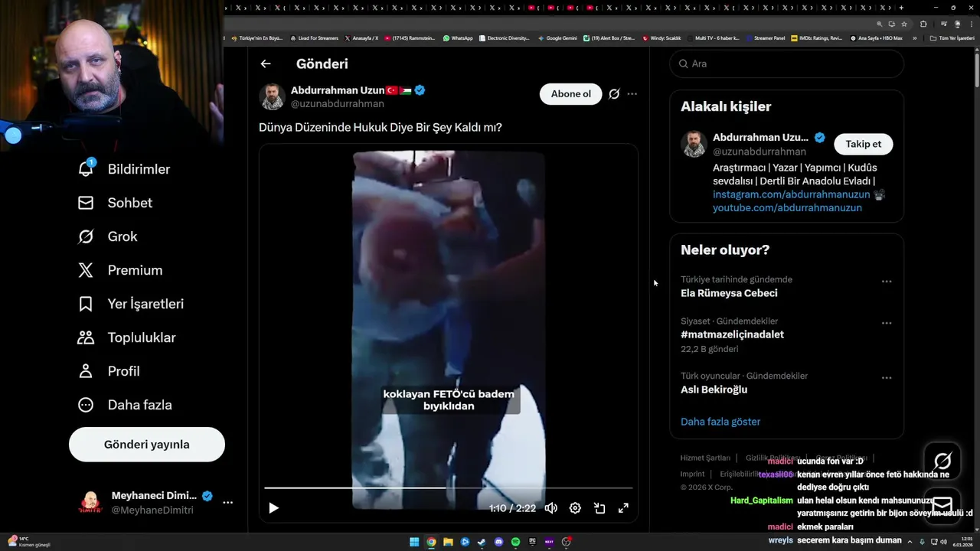
Task: Open trend Ela Rümeysa Cebeci
Action: [729, 293]
